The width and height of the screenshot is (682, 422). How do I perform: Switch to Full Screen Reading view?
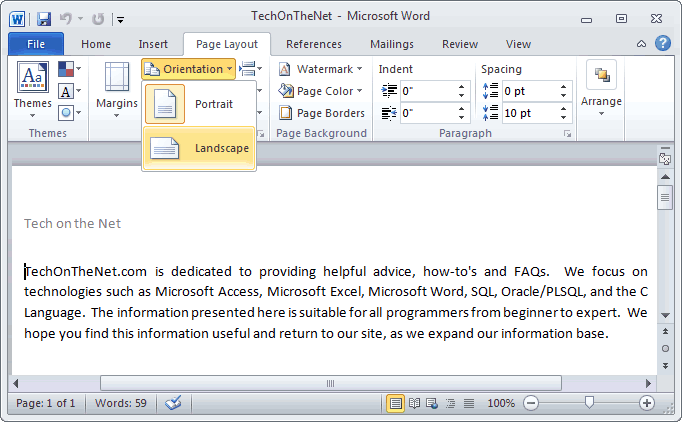tap(414, 403)
